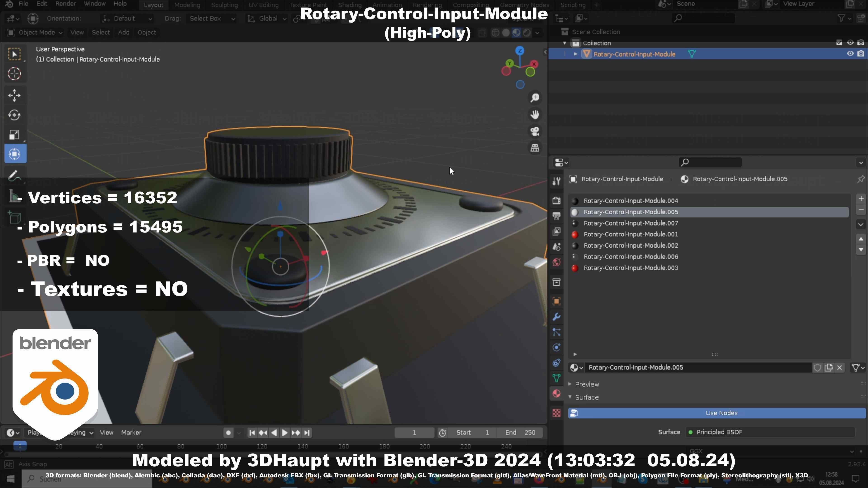Open the Output properties tab
The image size is (868, 488).
click(557, 216)
